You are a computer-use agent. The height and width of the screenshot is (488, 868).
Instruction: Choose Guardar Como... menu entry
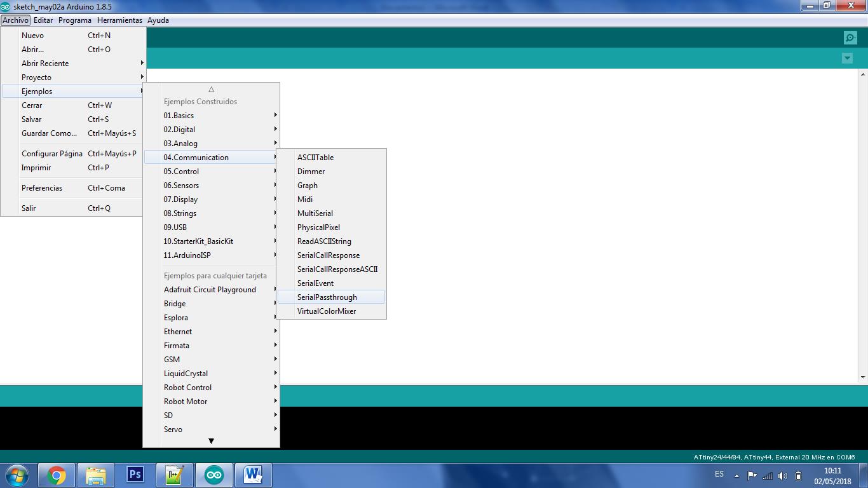[x=73, y=133]
